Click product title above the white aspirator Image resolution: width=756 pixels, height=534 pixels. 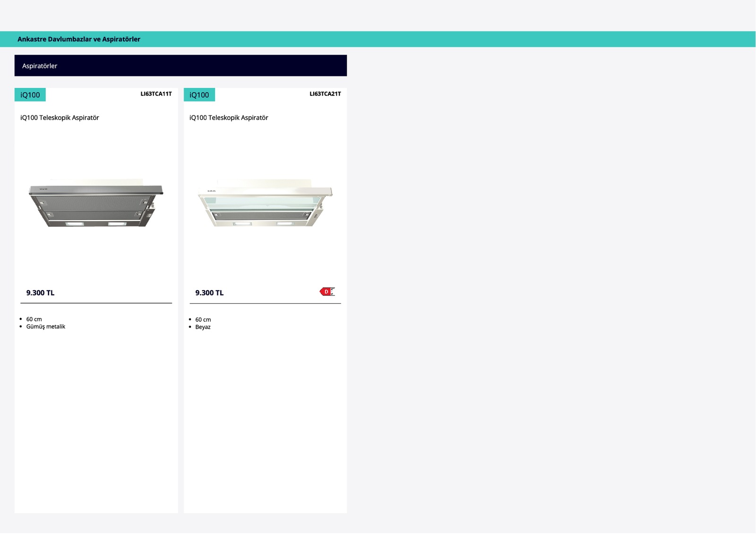point(229,118)
